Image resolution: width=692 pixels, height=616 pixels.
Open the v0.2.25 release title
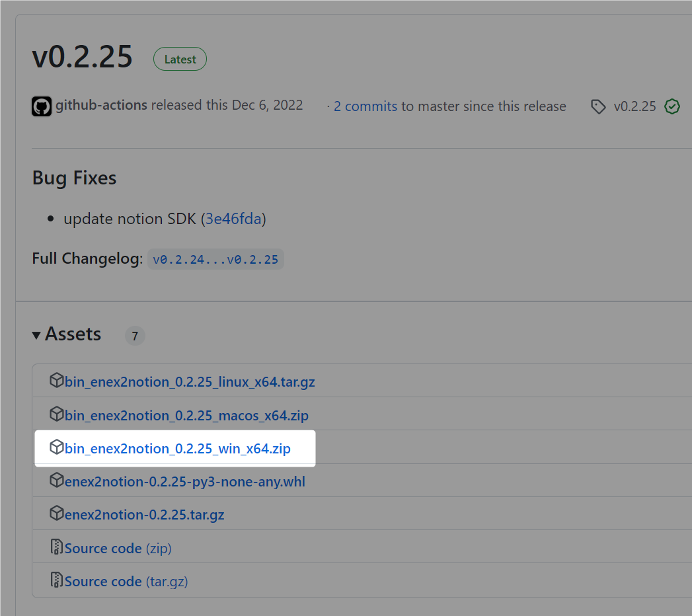tap(83, 56)
